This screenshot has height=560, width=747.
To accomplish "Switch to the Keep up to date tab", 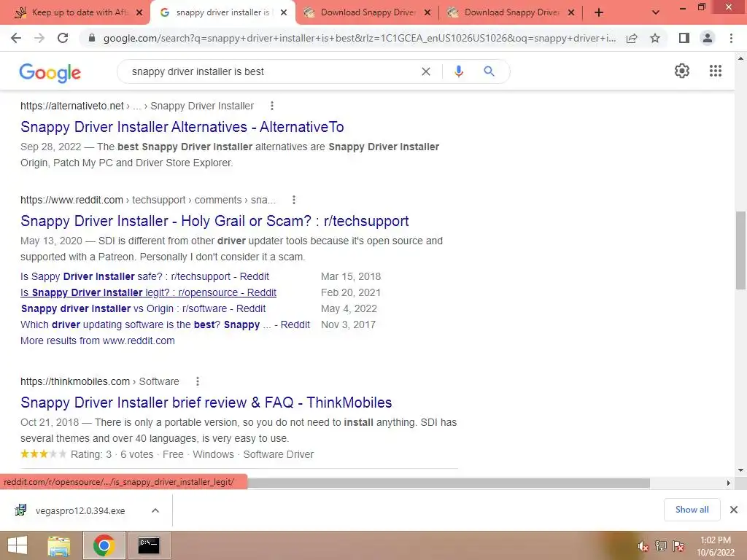I will click(74, 12).
